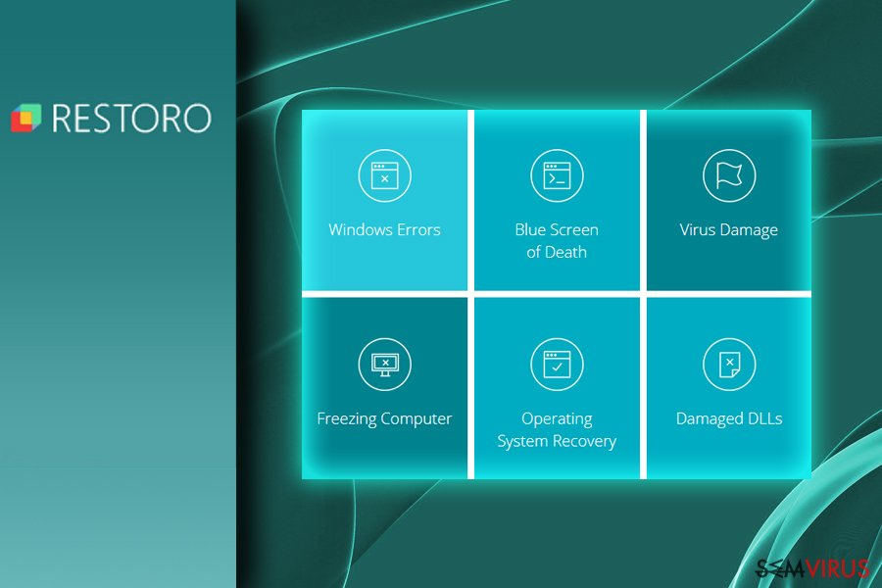Open the Blue Screen of Death panel
882x588 pixels.
tap(557, 201)
